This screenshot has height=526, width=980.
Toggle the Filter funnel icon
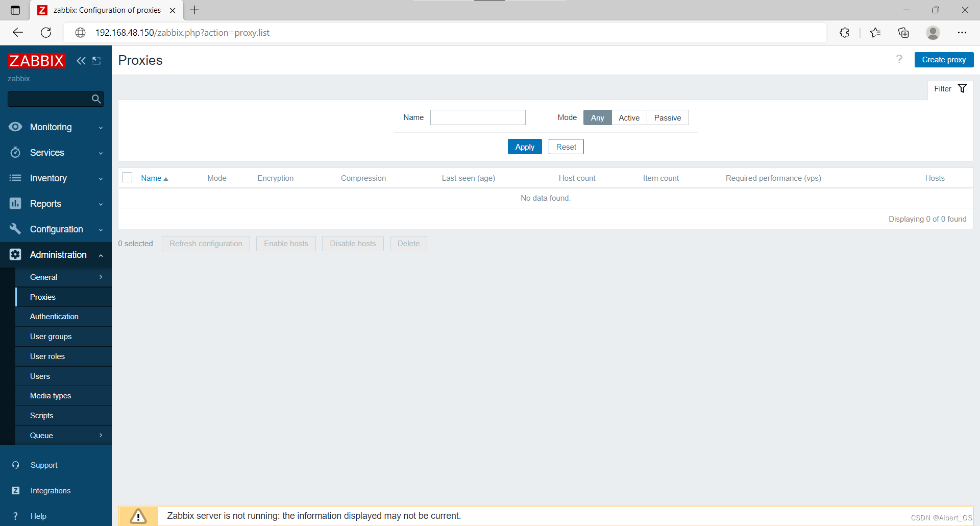coord(962,88)
